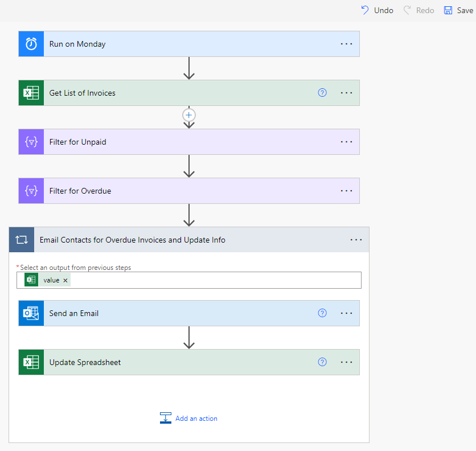
Task: Click the filter icon on Filter for Overdue
Action: coord(31,191)
